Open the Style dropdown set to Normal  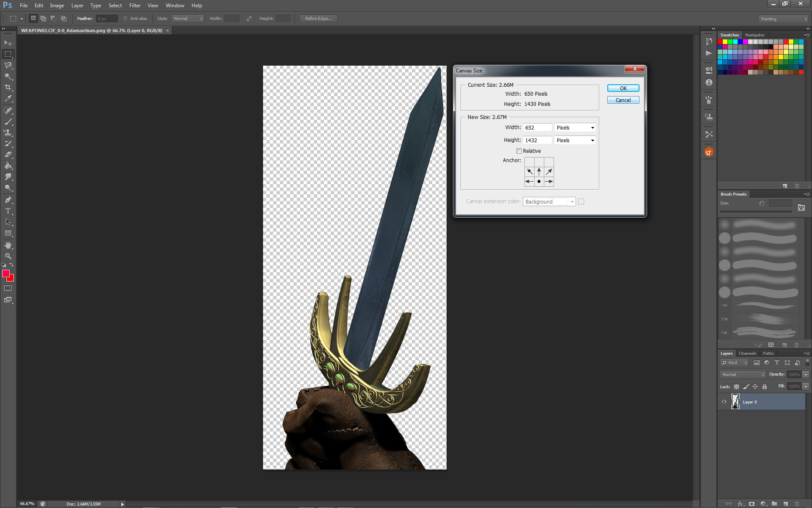click(188, 19)
